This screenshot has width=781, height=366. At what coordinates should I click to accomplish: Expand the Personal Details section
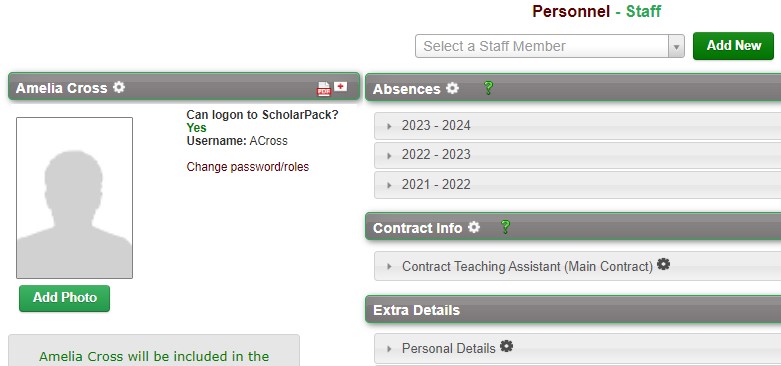click(577, 348)
